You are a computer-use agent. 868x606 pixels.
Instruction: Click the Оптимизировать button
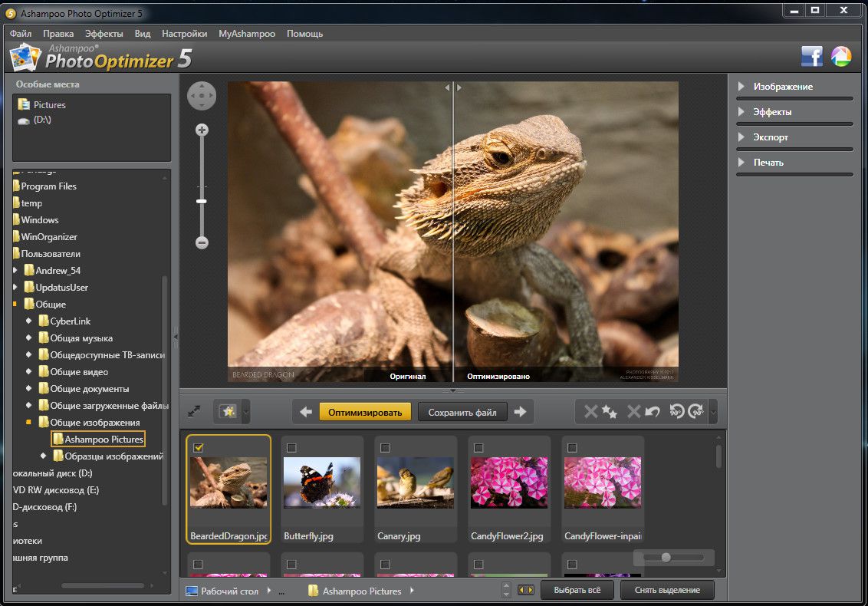coord(365,412)
